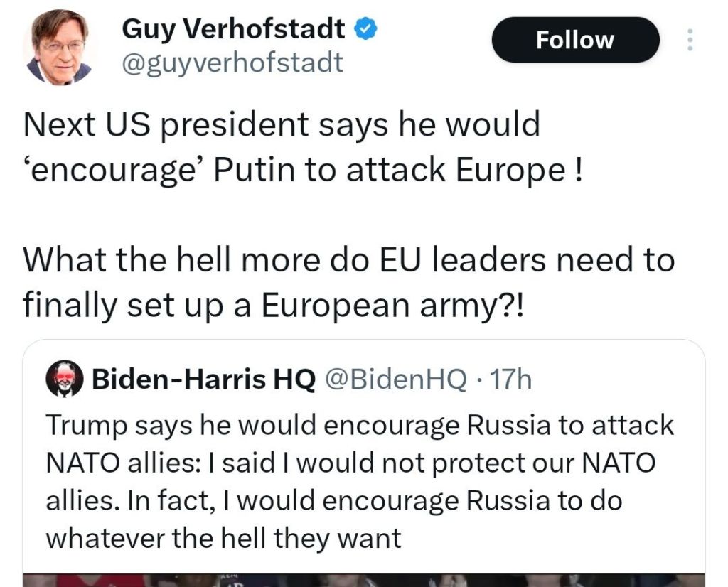
Task: Open the Biden-Harris HQ account name
Action: [x=204, y=381]
